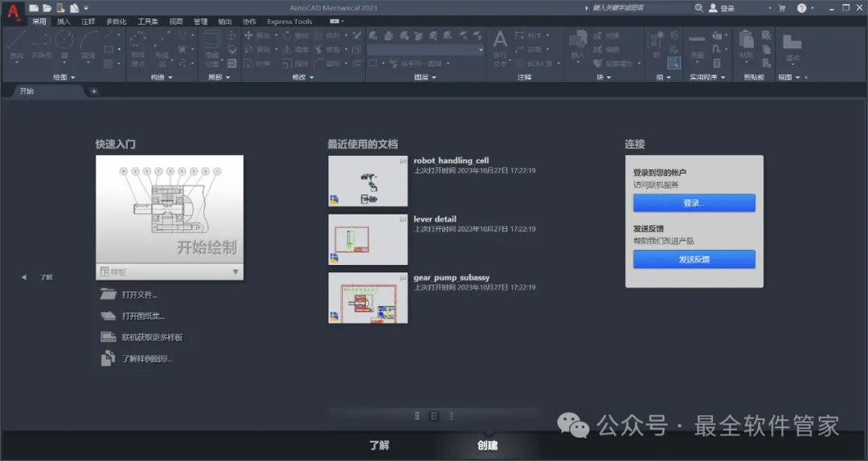Click the 打开图纸集... link
Viewport: 868px width, 461px height.
coord(143,316)
